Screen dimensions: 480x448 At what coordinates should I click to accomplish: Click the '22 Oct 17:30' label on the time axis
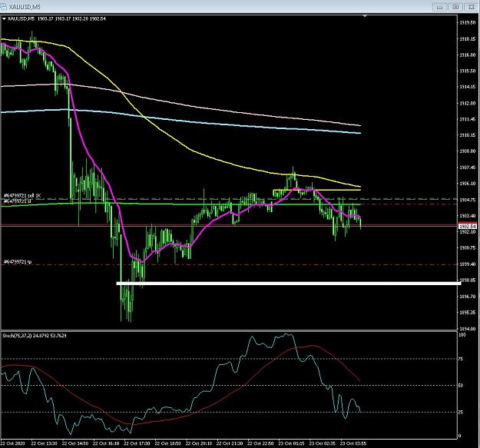(x=137, y=443)
